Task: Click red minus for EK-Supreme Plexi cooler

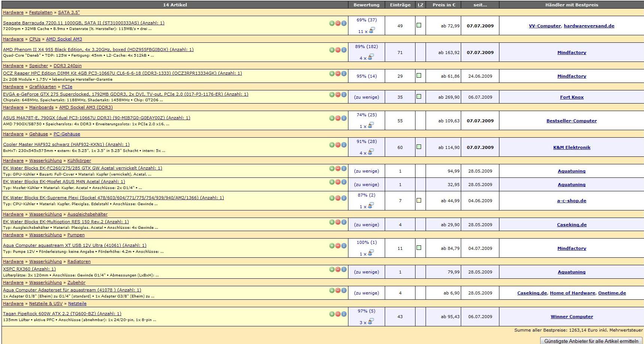Action: click(x=338, y=198)
